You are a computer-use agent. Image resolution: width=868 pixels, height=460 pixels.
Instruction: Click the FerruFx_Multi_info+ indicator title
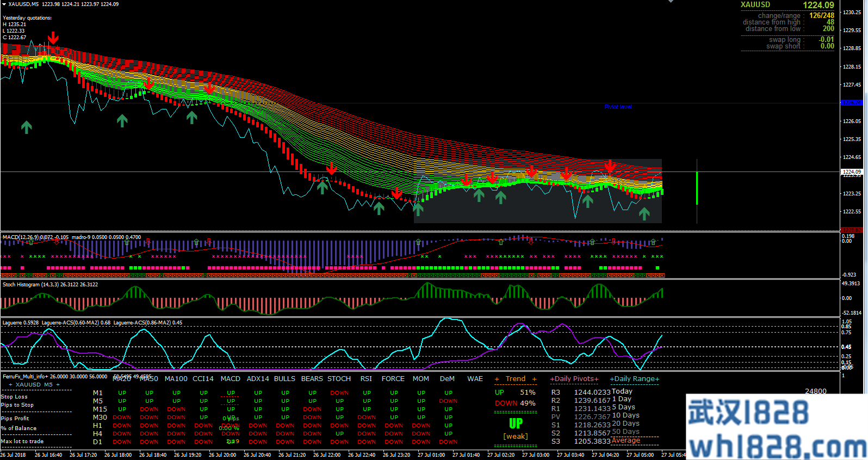click(25, 377)
